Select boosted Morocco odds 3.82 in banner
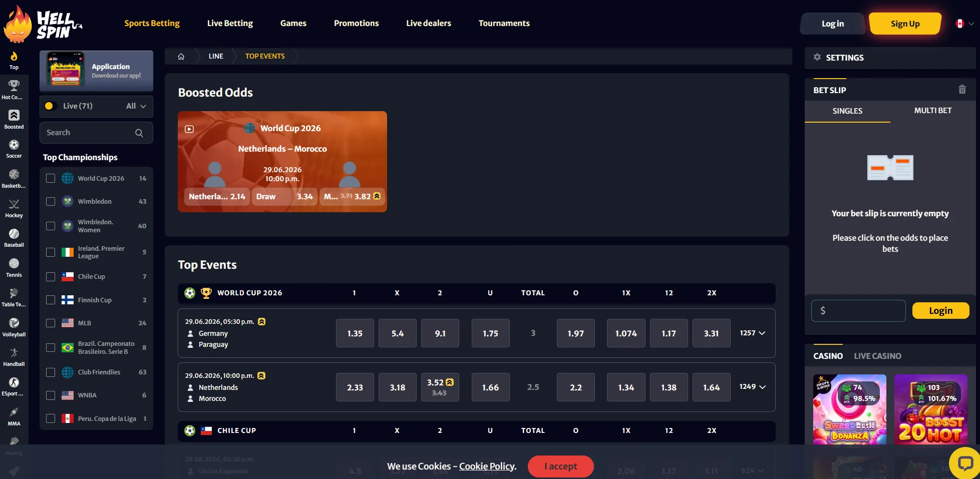 [x=352, y=197]
